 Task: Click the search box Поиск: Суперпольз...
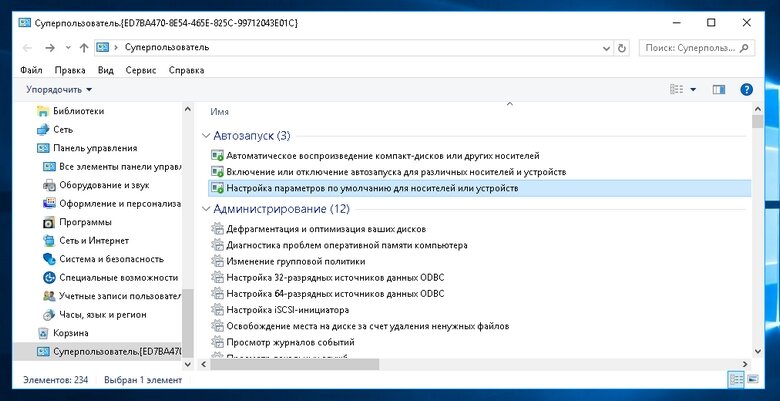click(696, 48)
